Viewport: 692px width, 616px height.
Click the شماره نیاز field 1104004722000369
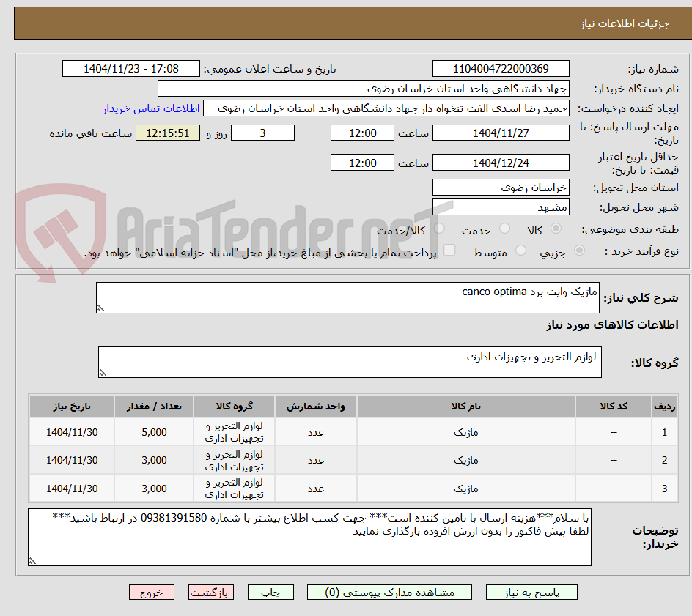coord(501,69)
